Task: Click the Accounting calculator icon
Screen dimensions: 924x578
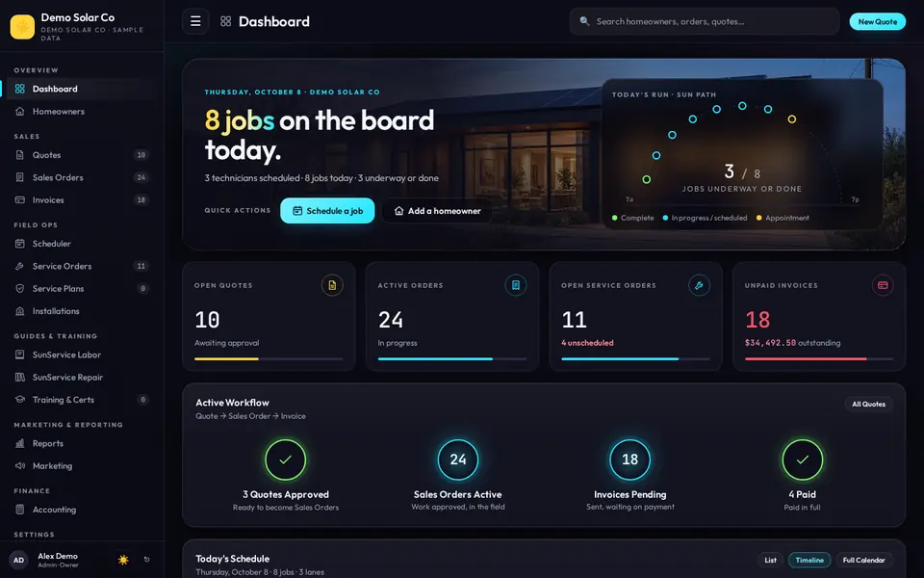Action: pyautogui.click(x=20, y=509)
